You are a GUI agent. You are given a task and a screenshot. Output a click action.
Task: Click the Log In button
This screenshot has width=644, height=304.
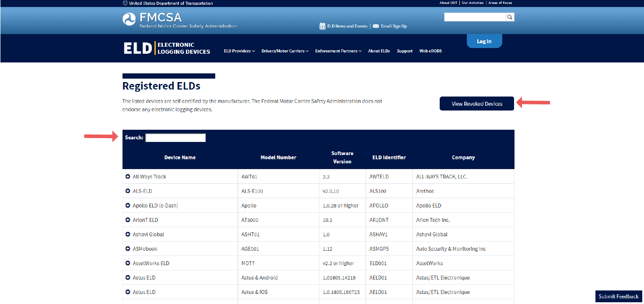point(484,41)
